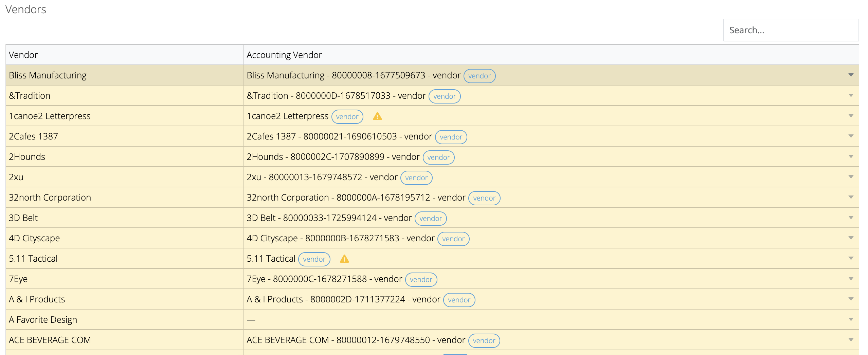This screenshot has width=868, height=355.
Task: Select &Tradition vendor name cell
Action: coord(125,95)
